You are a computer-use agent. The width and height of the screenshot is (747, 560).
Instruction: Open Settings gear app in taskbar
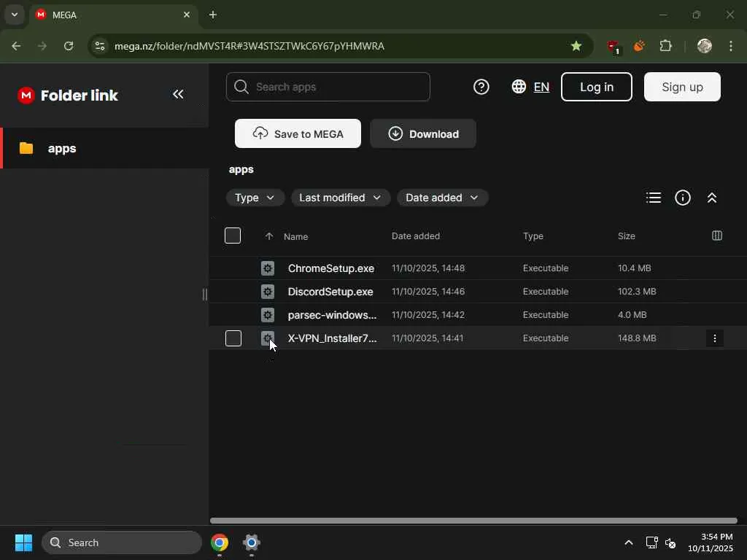coord(252,542)
